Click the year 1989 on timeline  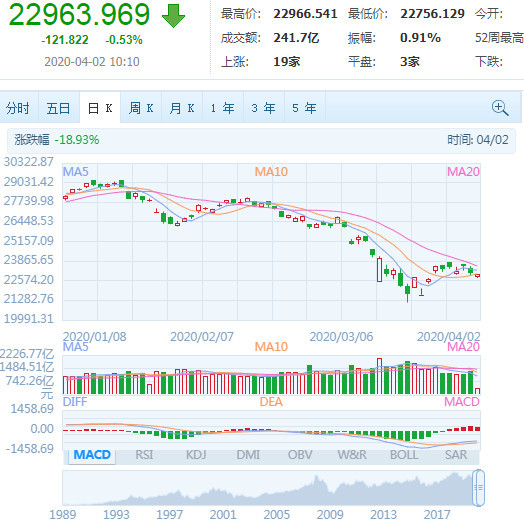(x=62, y=515)
